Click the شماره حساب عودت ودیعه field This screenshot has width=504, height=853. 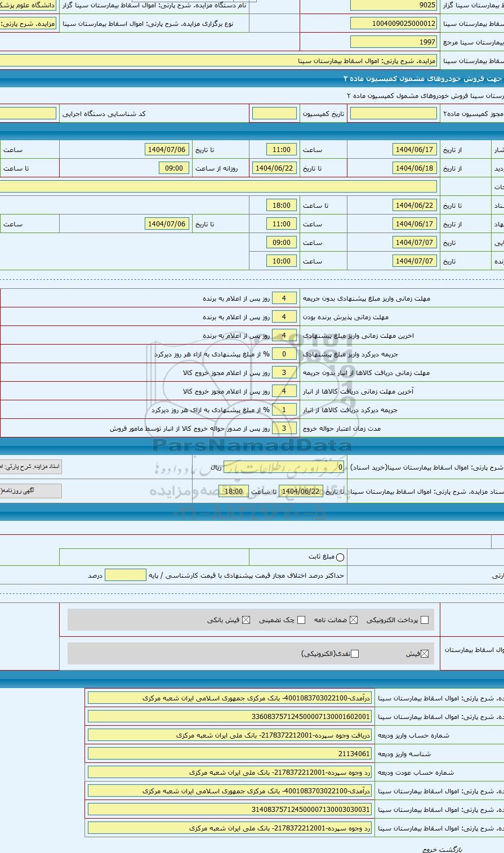click(x=230, y=772)
